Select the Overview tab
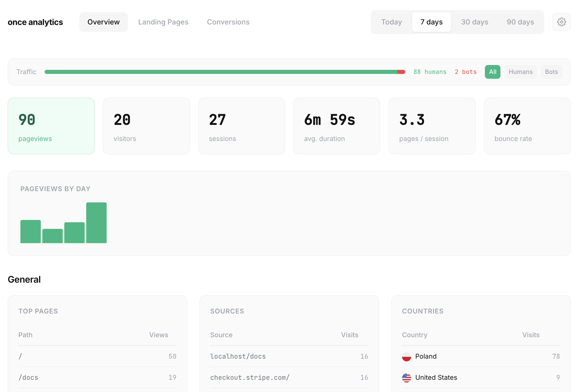 point(103,22)
